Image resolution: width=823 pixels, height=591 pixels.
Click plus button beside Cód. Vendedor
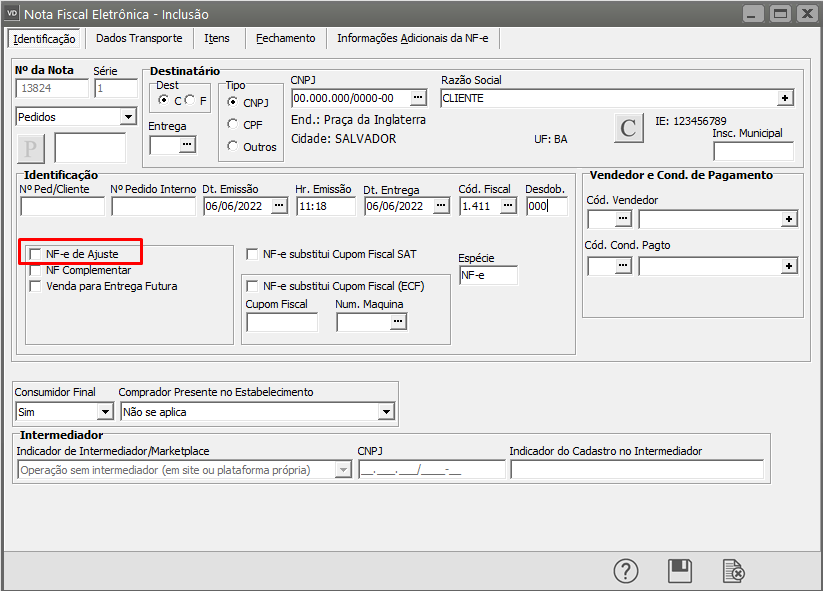789,218
